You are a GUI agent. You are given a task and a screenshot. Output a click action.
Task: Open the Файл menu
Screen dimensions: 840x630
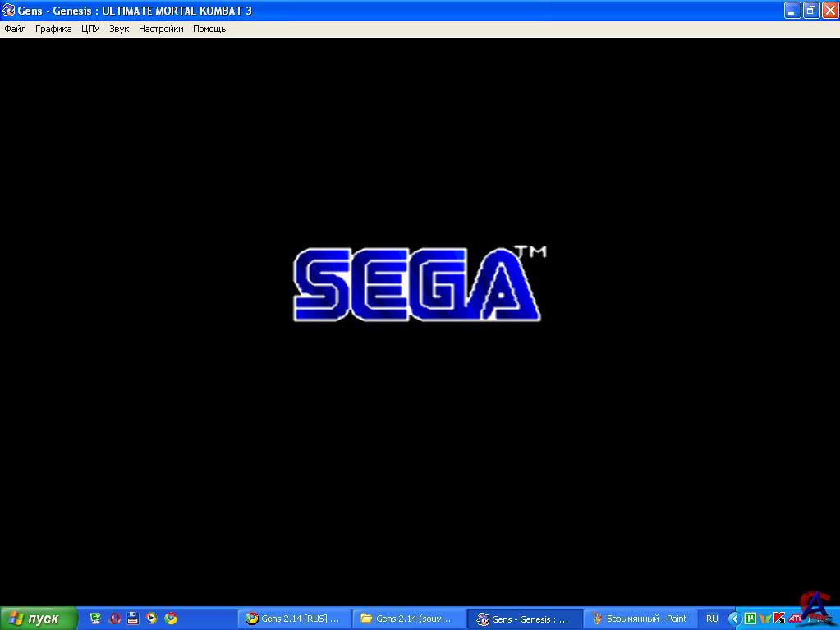pyautogui.click(x=15, y=29)
